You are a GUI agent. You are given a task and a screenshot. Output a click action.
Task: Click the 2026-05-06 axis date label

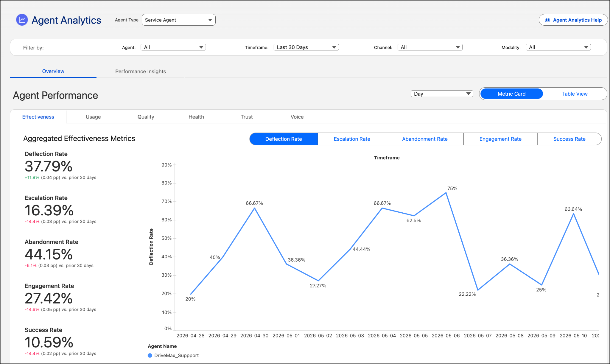pos(446,336)
